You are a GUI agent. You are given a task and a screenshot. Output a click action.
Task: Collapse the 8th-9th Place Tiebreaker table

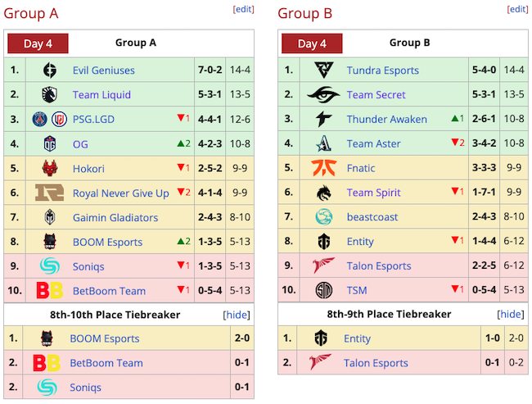pyautogui.click(x=511, y=315)
